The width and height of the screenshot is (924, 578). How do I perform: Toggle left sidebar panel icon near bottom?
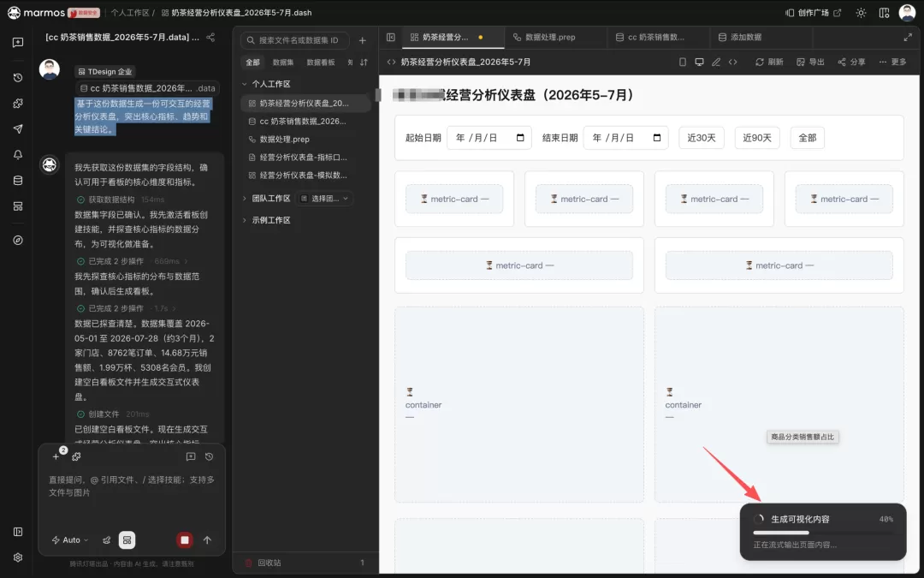[18, 532]
